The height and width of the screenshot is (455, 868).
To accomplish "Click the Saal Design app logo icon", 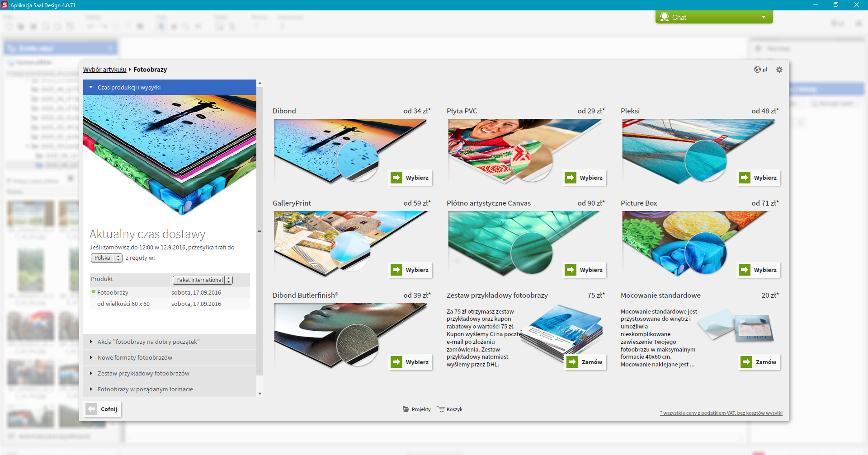I will [x=5, y=5].
